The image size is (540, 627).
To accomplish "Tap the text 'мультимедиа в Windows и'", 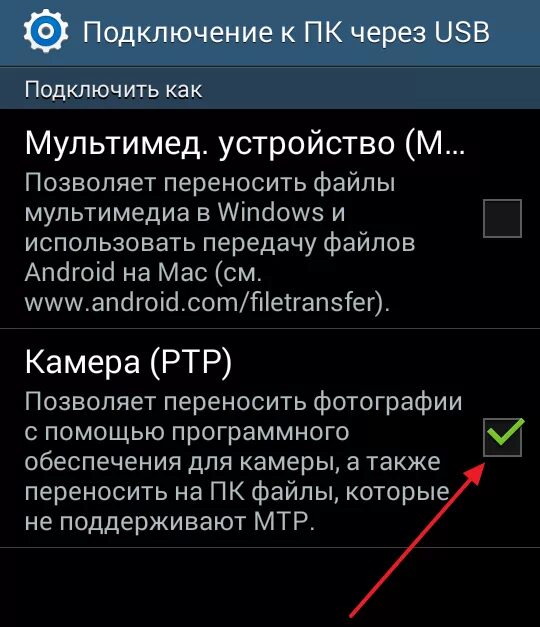I will 184,212.
